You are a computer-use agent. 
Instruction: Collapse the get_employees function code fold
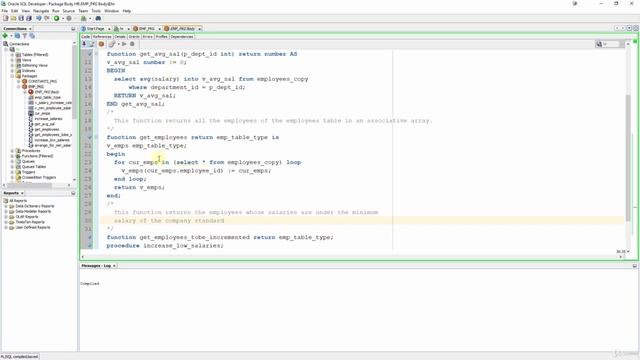click(x=97, y=137)
